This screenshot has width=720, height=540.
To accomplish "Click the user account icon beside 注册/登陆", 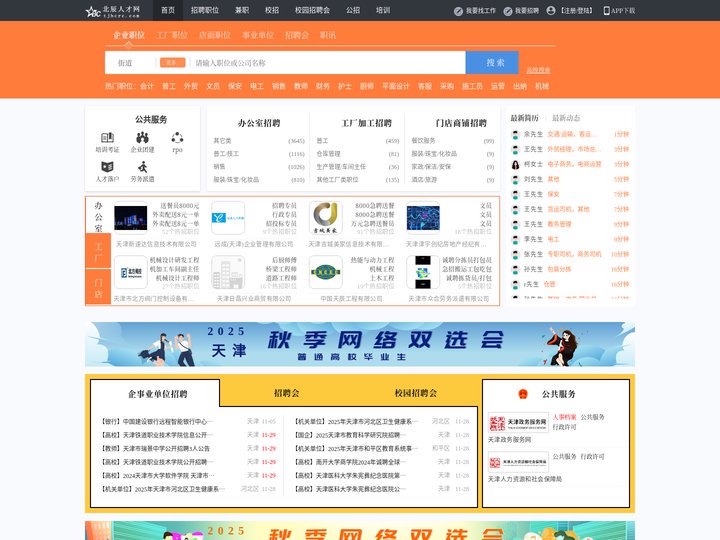I will (551, 11).
